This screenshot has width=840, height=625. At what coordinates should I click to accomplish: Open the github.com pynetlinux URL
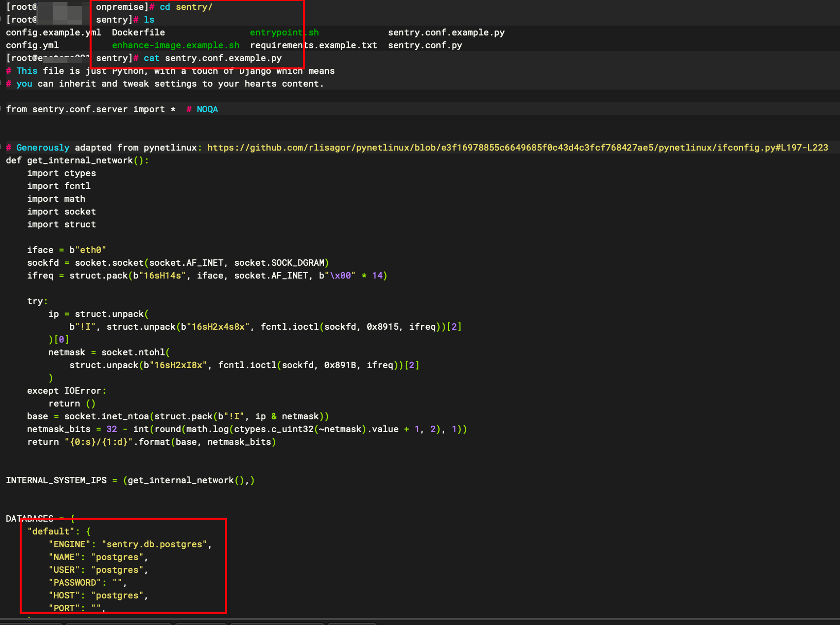517,148
